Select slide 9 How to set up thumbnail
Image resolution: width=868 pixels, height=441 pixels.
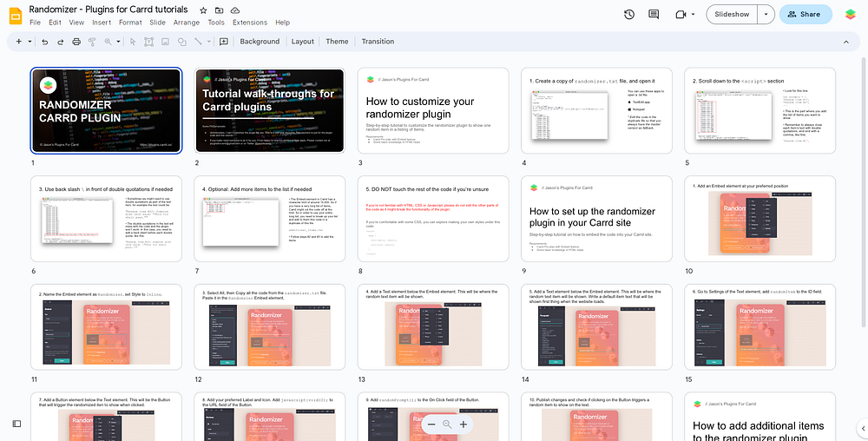(596, 219)
